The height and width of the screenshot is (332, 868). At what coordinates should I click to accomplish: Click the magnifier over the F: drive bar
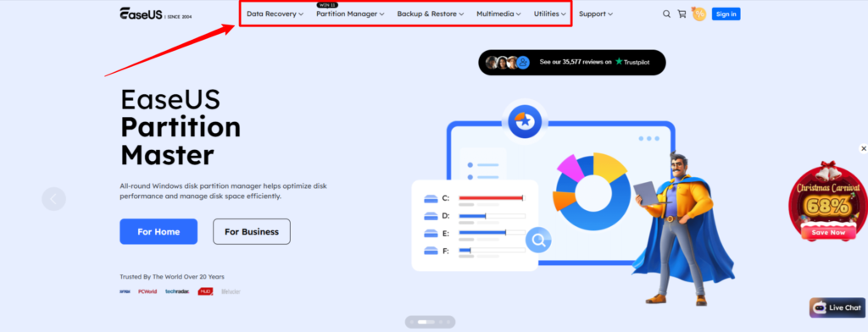538,241
